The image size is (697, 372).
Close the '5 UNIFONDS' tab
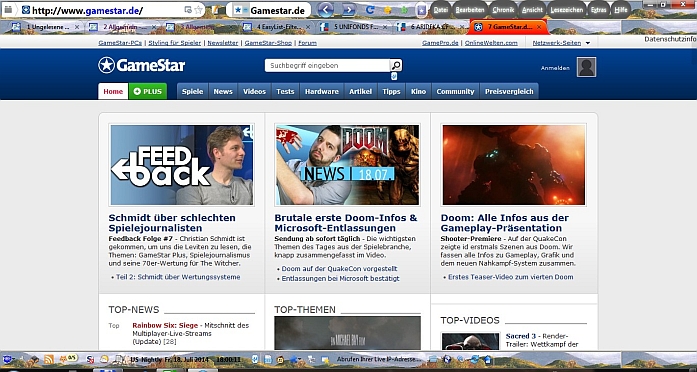(x=385, y=27)
